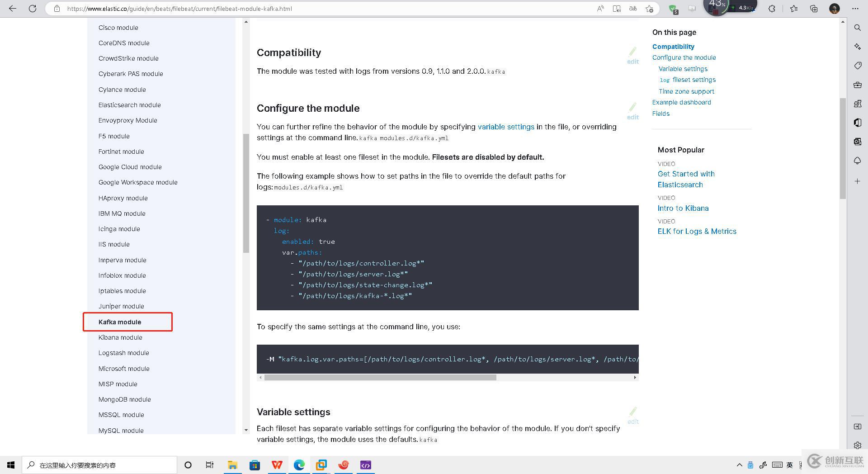868x474 pixels.
Task: Jump to Time zone support
Action: pyautogui.click(x=686, y=91)
